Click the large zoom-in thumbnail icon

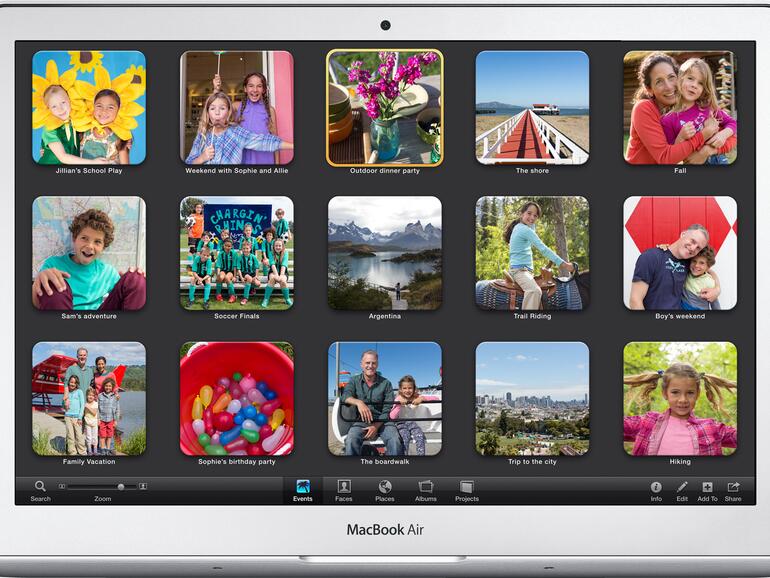coord(143,486)
